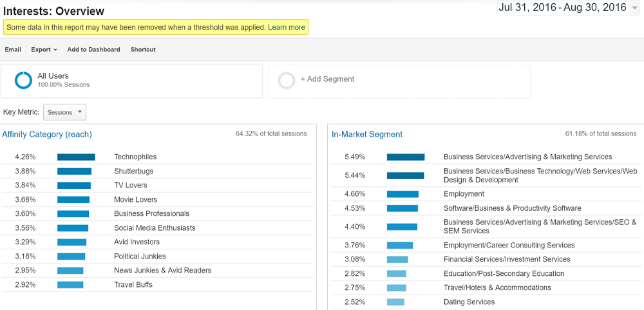Image resolution: width=644 pixels, height=310 pixels.
Task: Select the Software/Business & Productivity Software row
Action: click(512, 208)
